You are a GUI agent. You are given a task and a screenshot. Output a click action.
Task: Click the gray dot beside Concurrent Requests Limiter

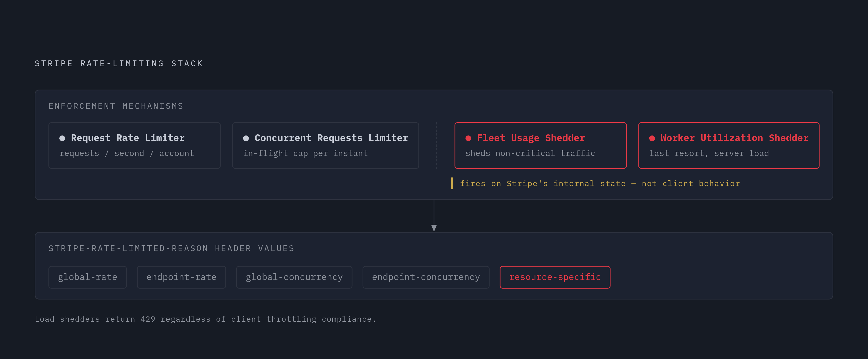246,138
